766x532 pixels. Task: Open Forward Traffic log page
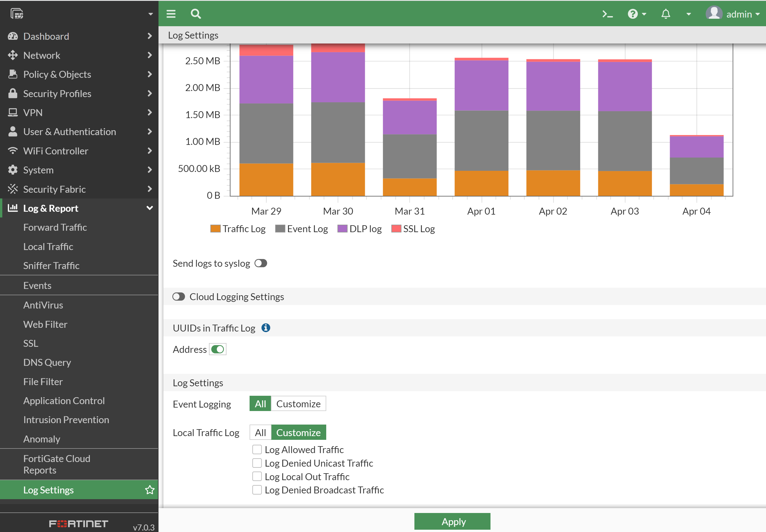point(55,227)
